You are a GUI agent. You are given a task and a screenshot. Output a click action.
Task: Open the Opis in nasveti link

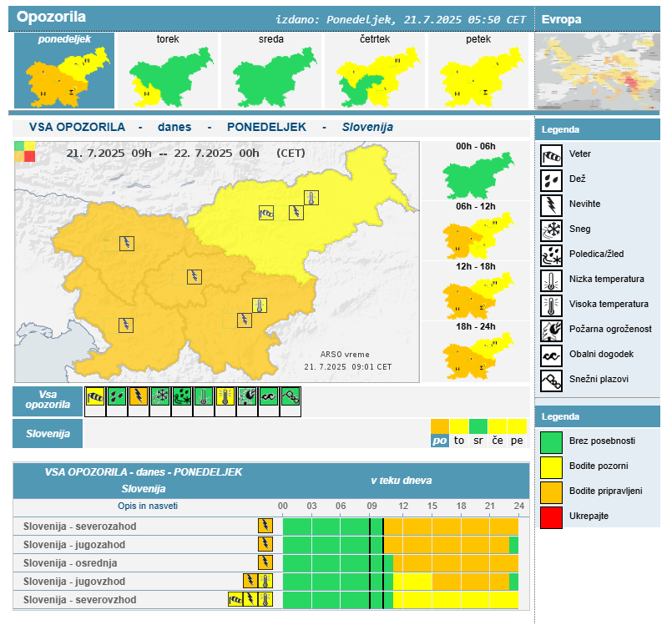148,506
